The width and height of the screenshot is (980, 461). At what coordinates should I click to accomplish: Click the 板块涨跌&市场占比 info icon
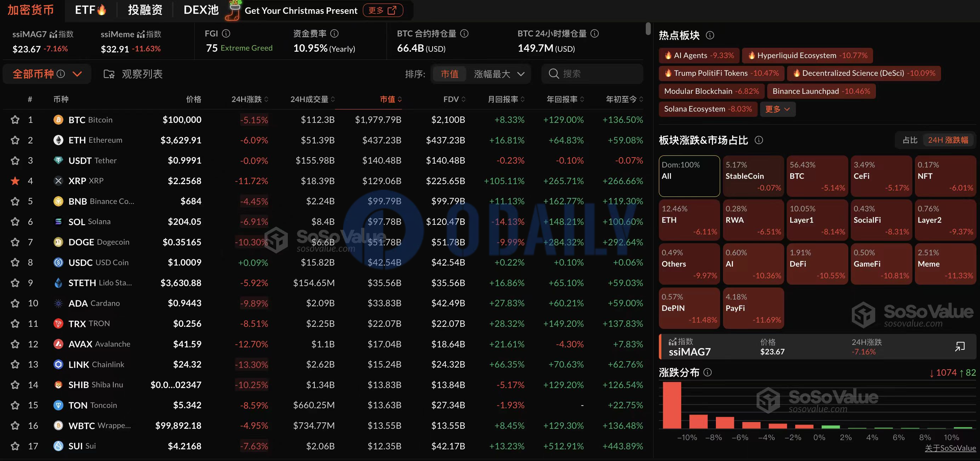(x=759, y=140)
